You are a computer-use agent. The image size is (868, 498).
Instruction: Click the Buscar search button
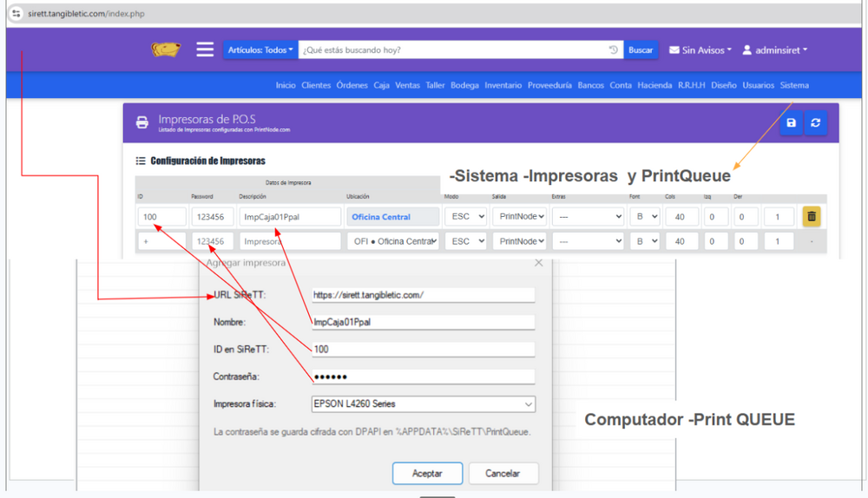(x=641, y=49)
